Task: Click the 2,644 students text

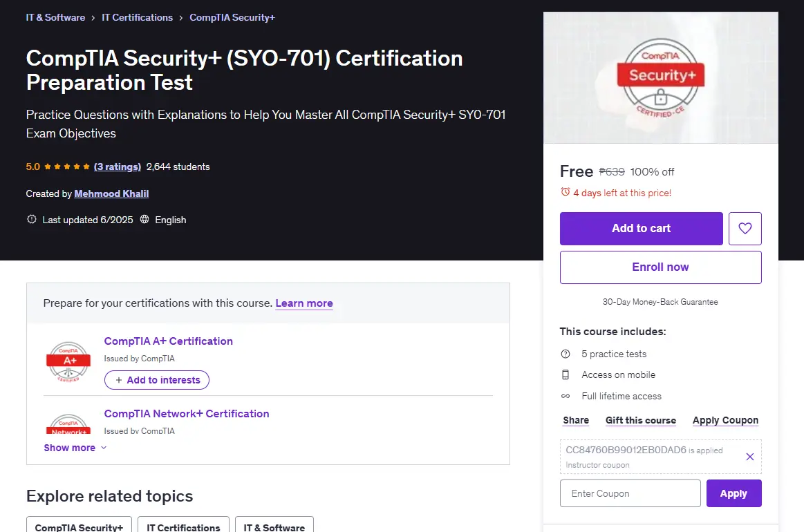Action: (178, 167)
